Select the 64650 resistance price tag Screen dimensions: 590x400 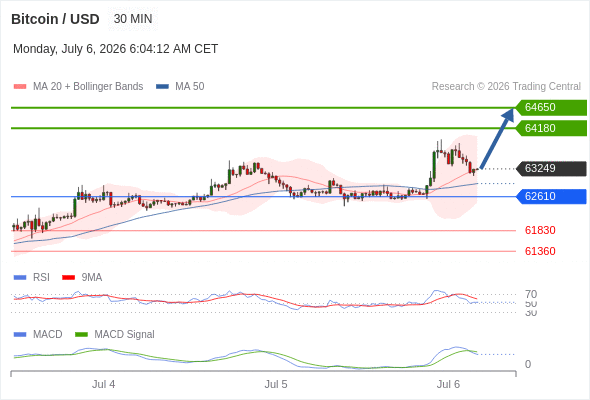click(x=551, y=108)
